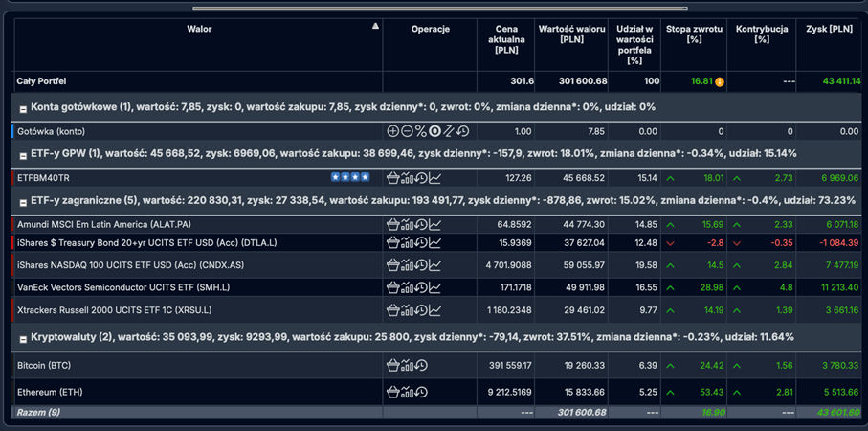Sort by Stopa zwrotu [%] column header
Viewport: 868px width, 431px height.
tap(694, 34)
